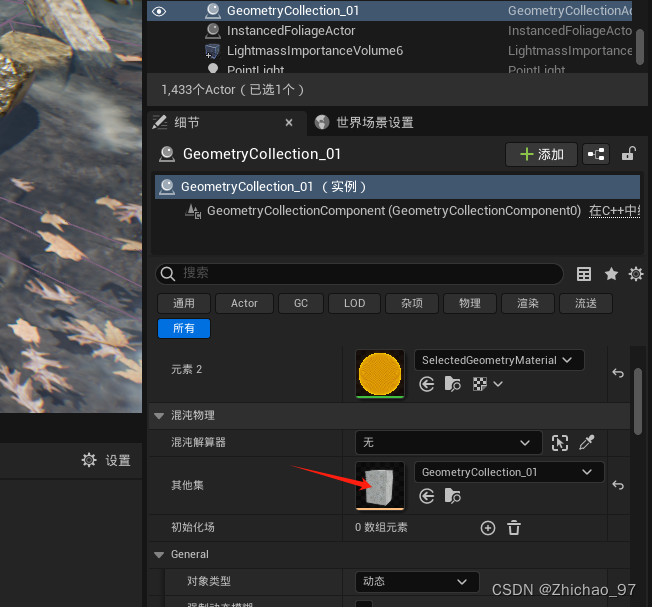Click the 添加 add component button
Image resolution: width=652 pixels, height=607 pixels.
541,155
